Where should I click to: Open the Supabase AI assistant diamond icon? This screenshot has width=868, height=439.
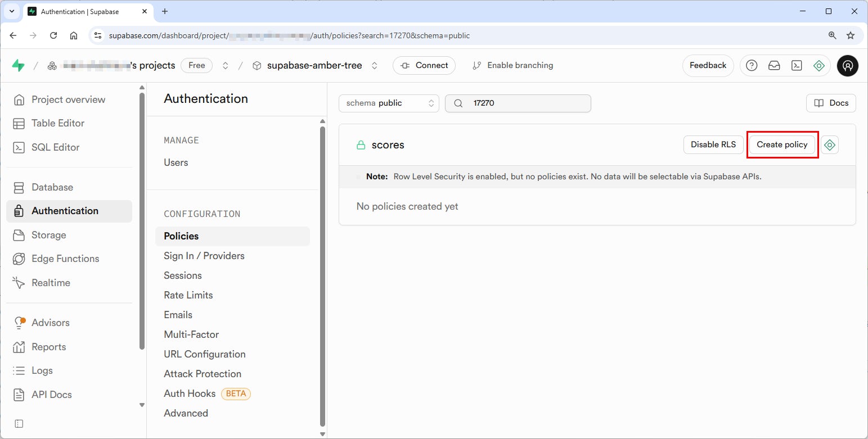[x=819, y=65]
